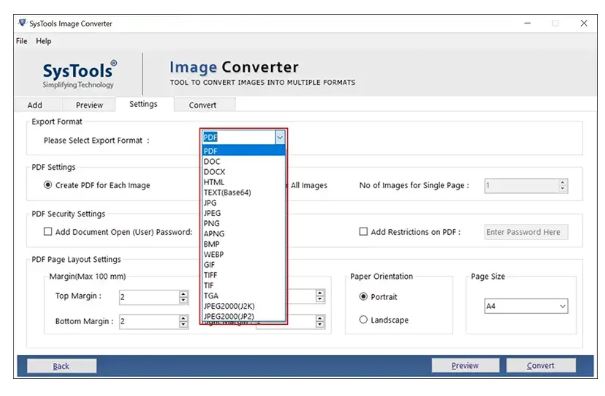
Task: Open the File menu
Action: (x=22, y=41)
